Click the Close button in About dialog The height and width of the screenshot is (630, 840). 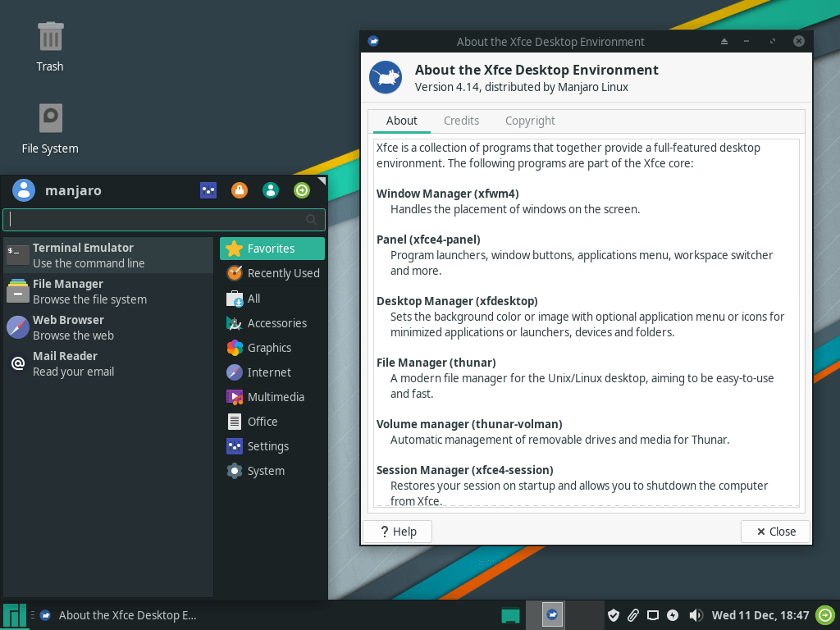coord(774,531)
